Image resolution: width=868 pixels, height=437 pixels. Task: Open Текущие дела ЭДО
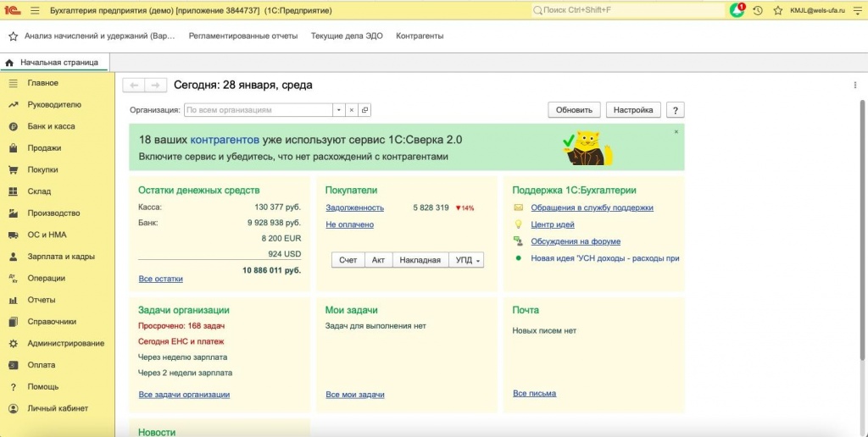click(x=347, y=36)
